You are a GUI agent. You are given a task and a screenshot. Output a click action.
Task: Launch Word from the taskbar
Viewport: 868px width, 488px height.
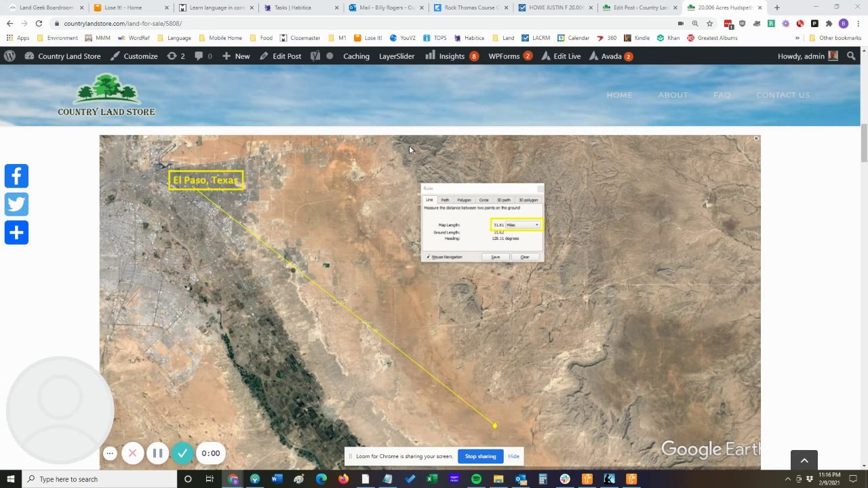pyautogui.click(x=276, y=479)
